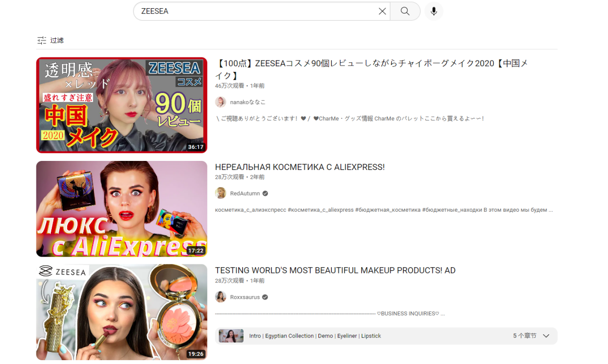Open TESTING WORLD'S MOST BEAUTIFUL MAKEUP title
The width and height of the screenshot is (608, 364).
point(335,271)
